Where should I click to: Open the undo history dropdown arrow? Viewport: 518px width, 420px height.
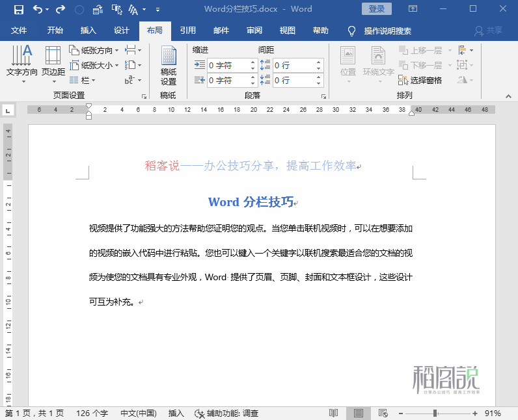(48, 10)
